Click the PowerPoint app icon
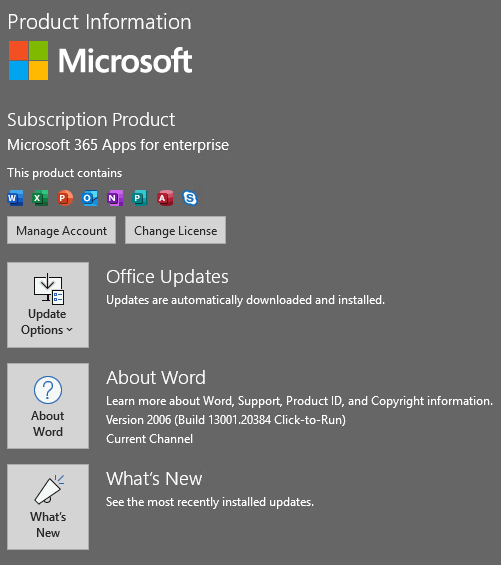Viewport: 501px width, 565px height. pos(65,198)
